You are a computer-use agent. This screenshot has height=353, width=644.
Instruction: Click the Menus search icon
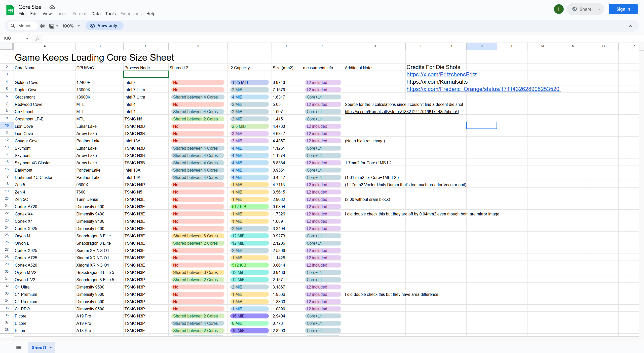pos(13,26)
